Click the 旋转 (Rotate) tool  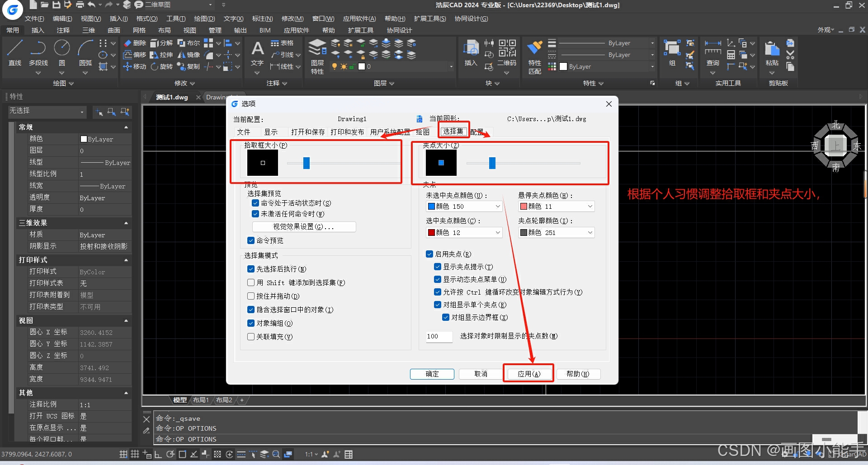pos(161,66)
